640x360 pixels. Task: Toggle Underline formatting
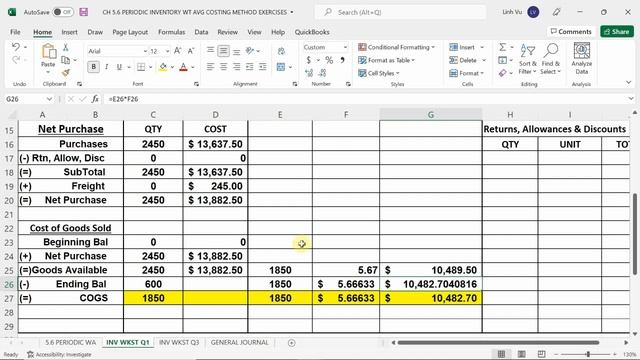(x=119, y=67)
